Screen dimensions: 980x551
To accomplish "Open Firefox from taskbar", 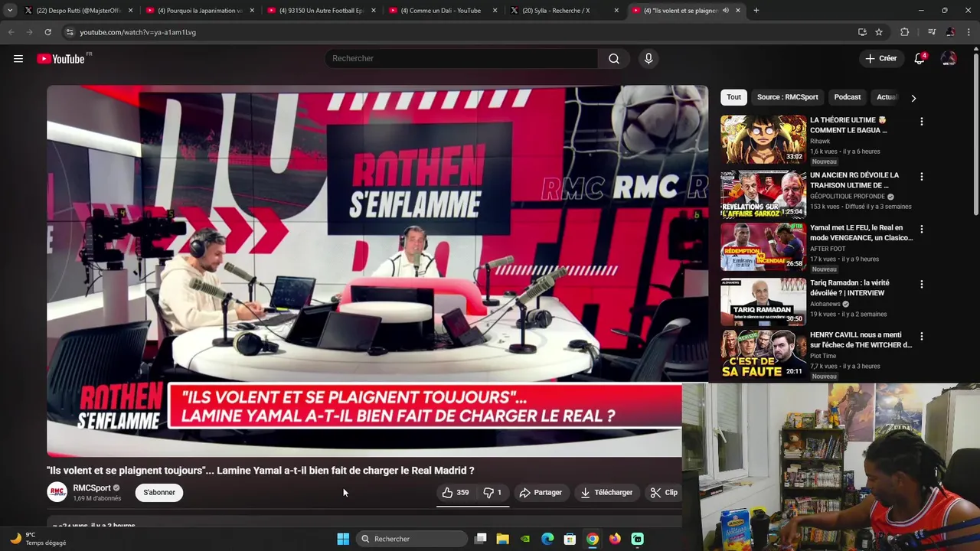I will click(615, 539).
